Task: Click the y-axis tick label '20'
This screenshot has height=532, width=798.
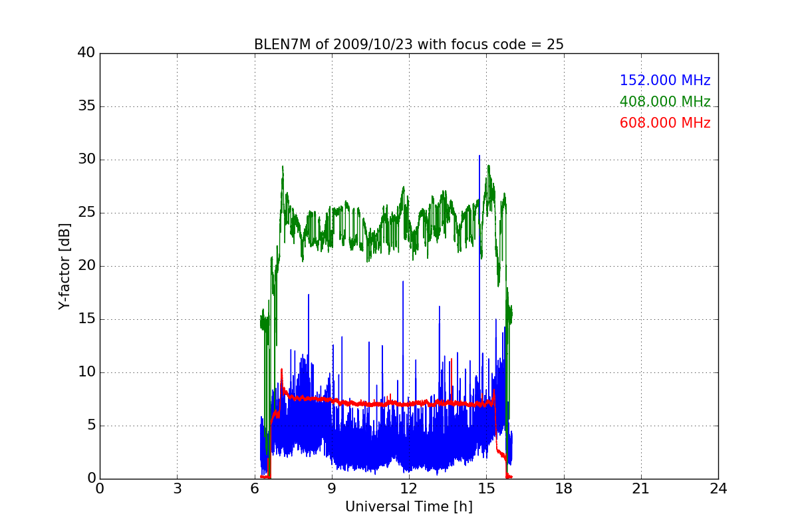Action: click(x=86, y=266)
